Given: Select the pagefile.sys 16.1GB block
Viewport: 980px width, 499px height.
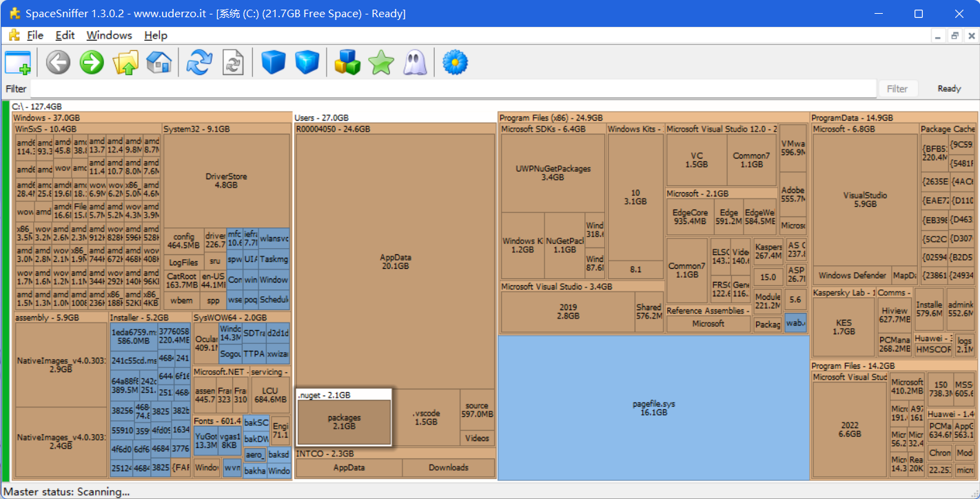Looking at the screenshot, I should [653, 407].
